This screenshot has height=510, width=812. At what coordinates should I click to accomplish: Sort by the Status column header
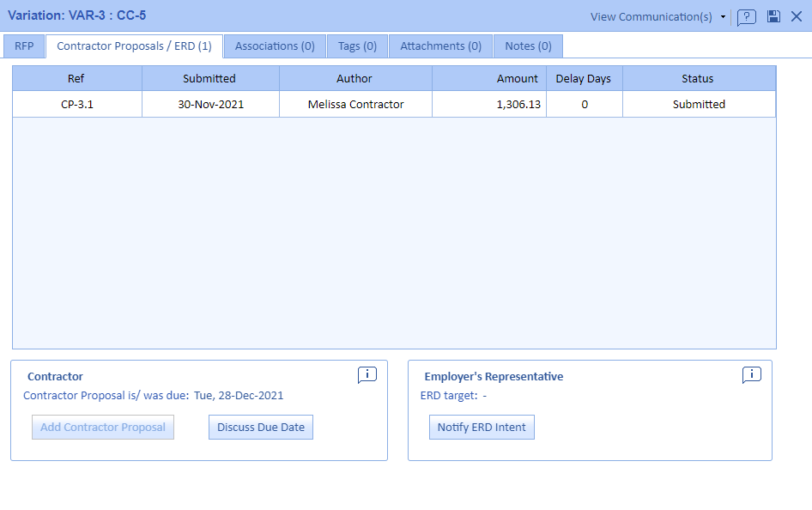coord(697,79)
